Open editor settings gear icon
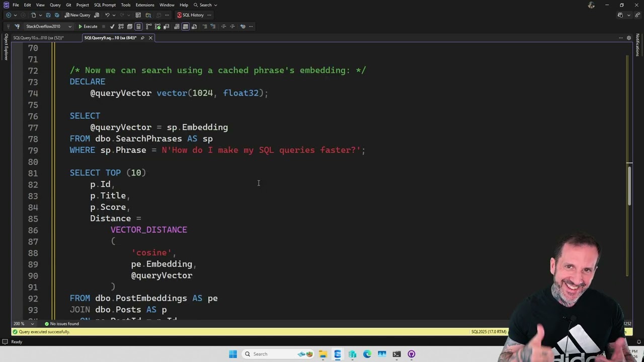This screenshot has height=362, width=644. [x=628, y=38]
